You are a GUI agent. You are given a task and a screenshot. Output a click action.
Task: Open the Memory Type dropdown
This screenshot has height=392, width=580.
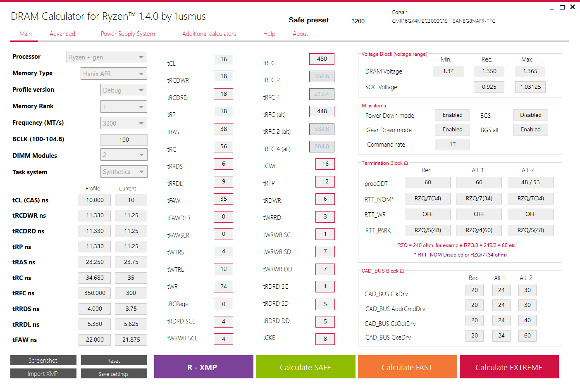114,74
